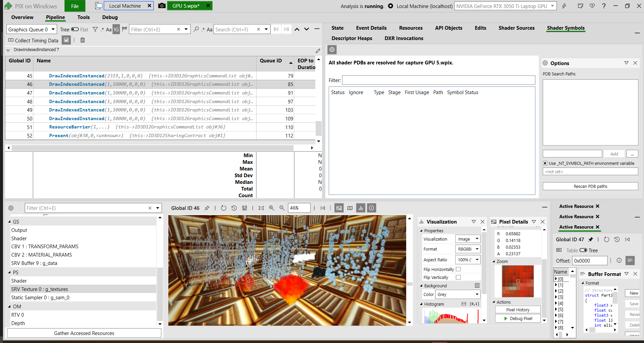
Task: Open history clock icon for Global ID 46
Action: coord(234,208)
